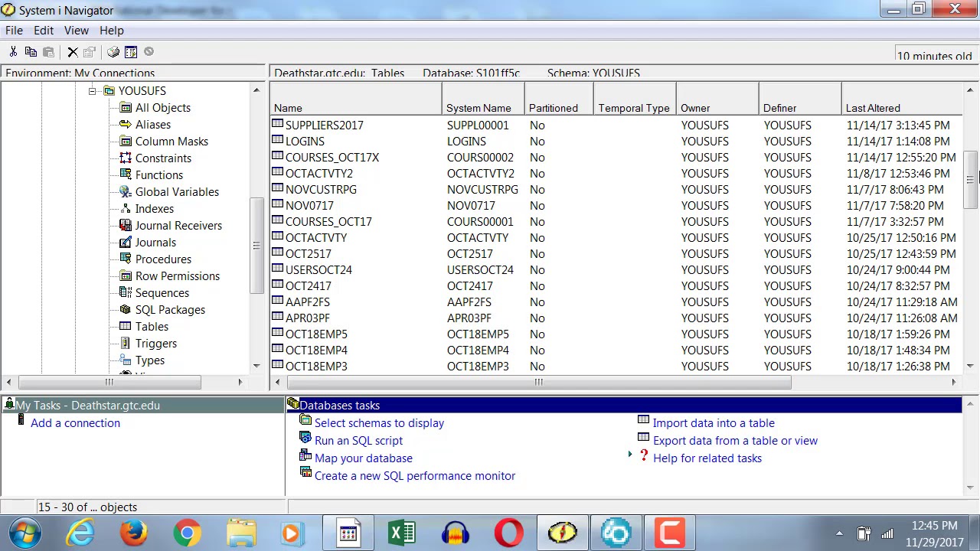
Task: Select the Global Variables icon
Action: [126, 192]
